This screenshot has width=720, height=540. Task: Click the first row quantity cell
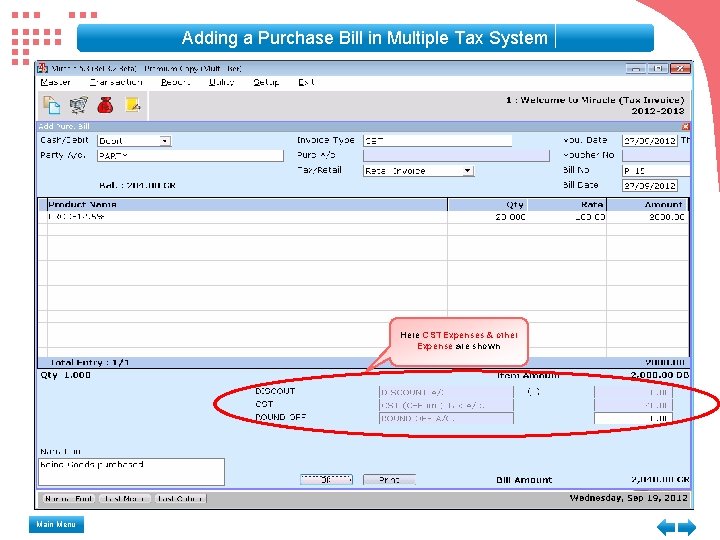point(487,217)
